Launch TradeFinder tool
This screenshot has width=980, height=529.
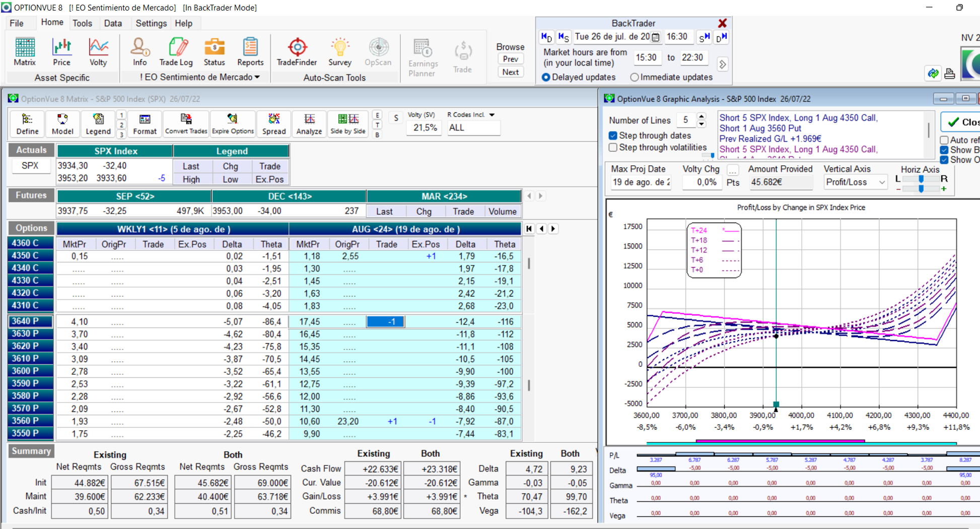coord(297,52)
